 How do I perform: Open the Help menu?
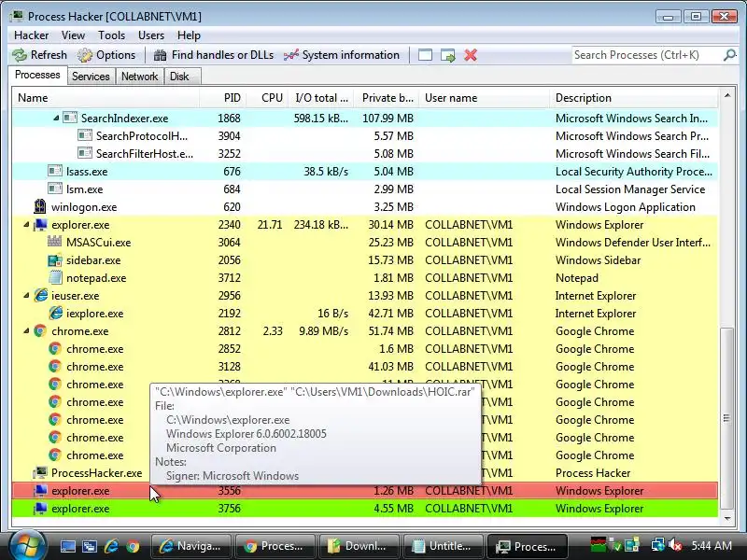(189, 35)
